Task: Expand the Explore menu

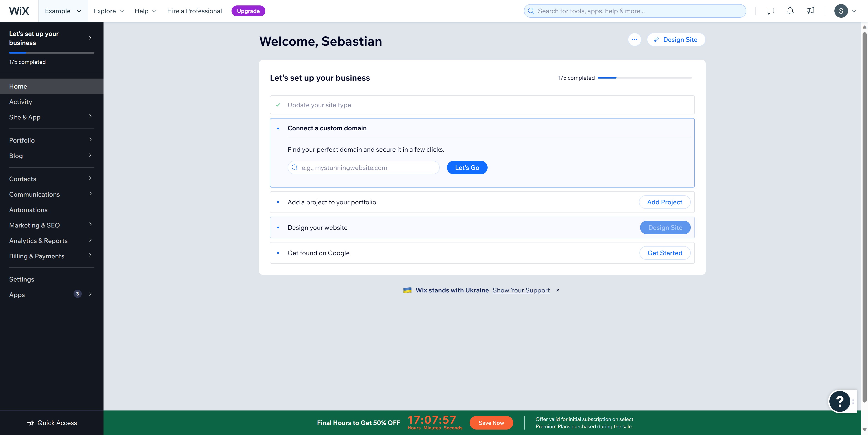Action: pos(108,11)
